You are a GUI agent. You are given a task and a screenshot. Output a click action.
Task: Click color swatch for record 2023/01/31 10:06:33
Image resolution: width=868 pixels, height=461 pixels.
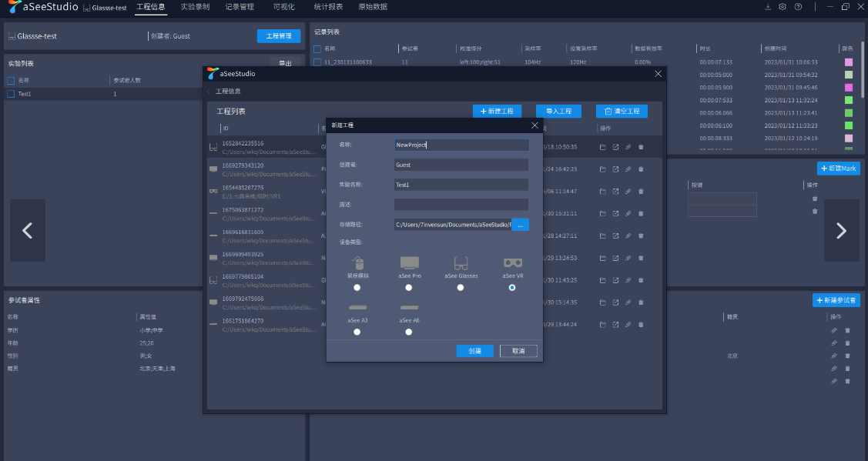[x=848, y=62]
